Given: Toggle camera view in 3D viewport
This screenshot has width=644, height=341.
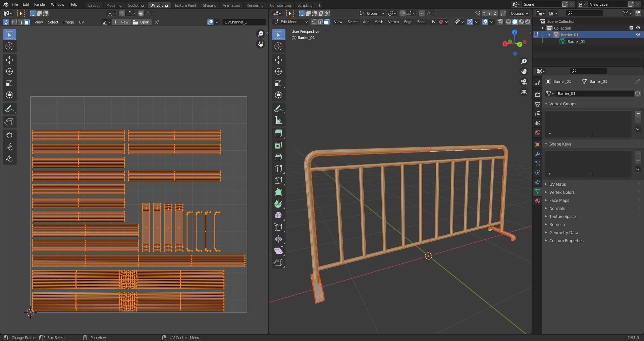Looking at the screenshot, I should (x=524, y=82).
